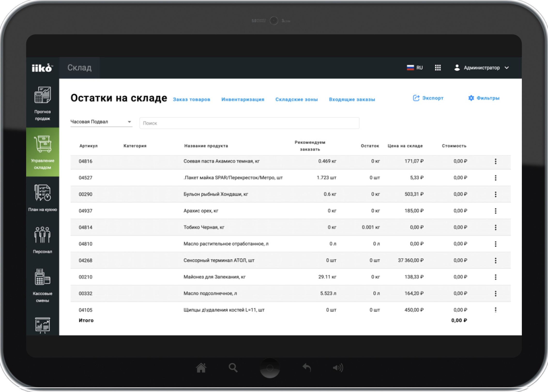
Task: Sort by the Артикул column header
Action: pyautogui.click(x=88, y=146)
